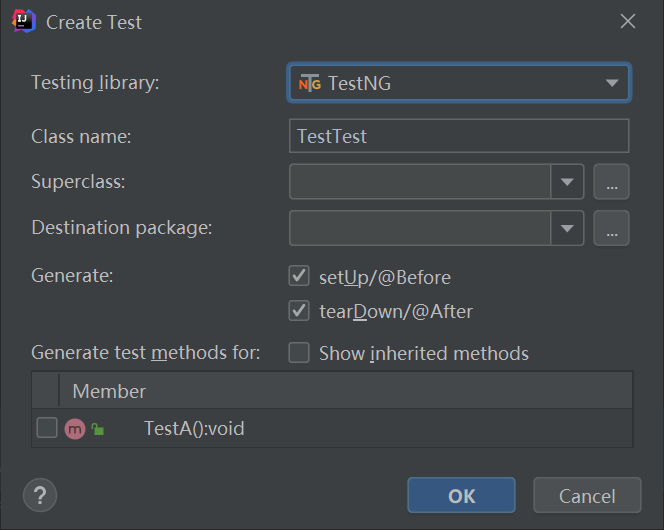Toggle tearDown/@After checkbox
Image resolution: width=664 pixels, height=530 pixels.
(299, 310)
